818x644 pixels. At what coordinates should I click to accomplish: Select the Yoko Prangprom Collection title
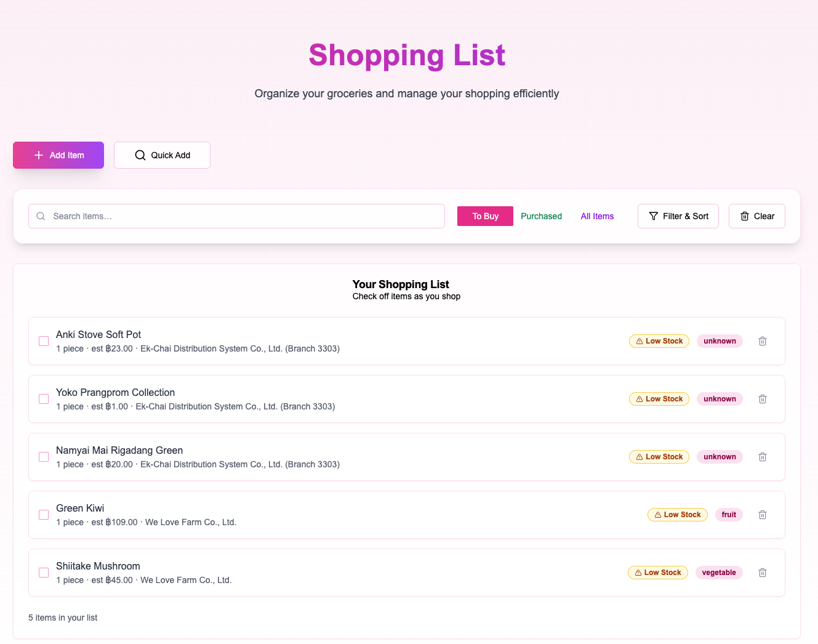[x=115, y=392]
